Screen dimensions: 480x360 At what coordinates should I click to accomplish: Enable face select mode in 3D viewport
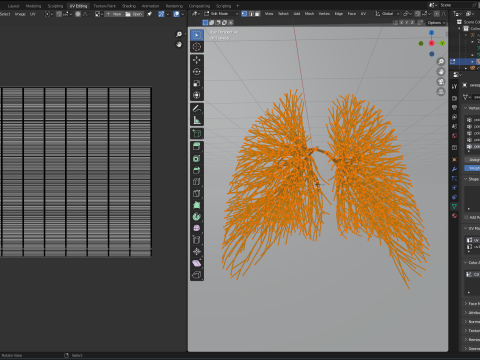point(257,14)
